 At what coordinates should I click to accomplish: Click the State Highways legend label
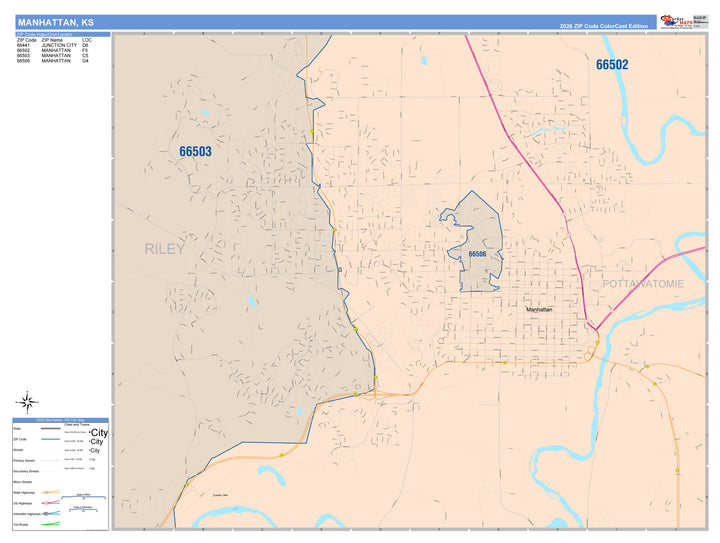pyautogui.click(x=24, y=493)
